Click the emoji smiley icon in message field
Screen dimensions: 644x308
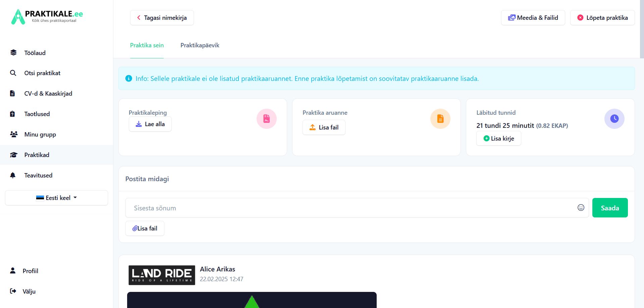pos(581,208)
